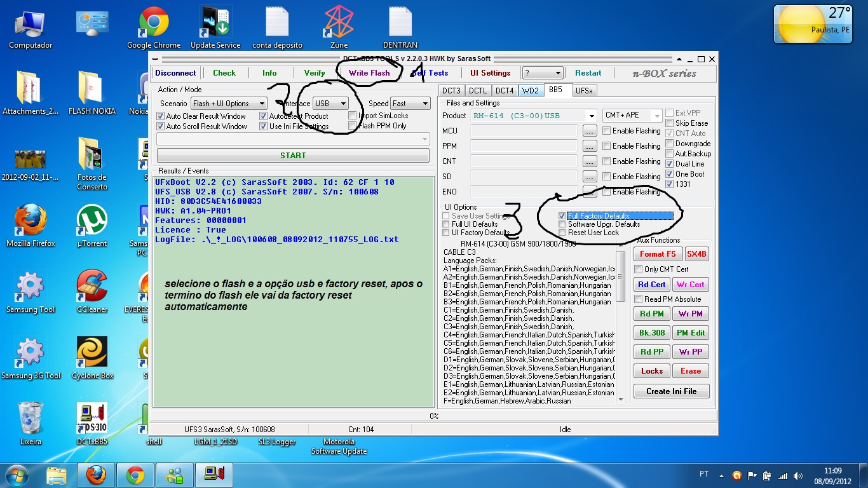Open Windows Explorer from taskbar
The width and height of the screenshot is (868, 488).
[x=57, y=475]
